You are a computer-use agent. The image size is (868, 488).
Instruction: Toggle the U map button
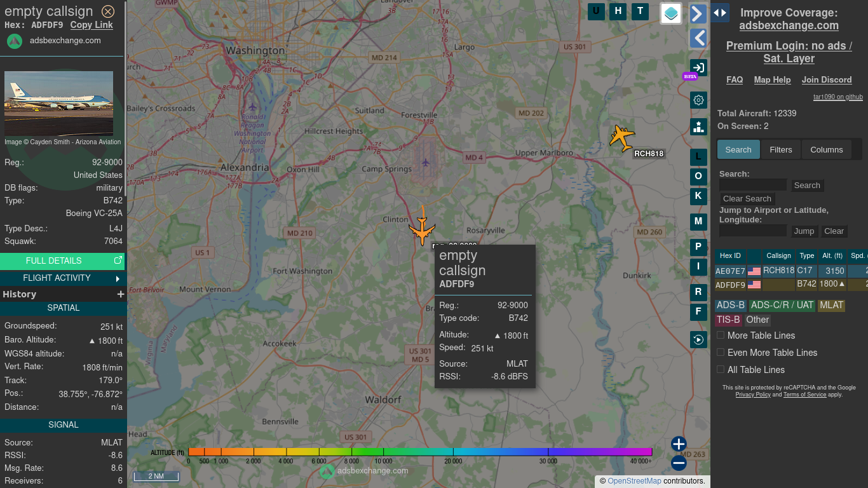click(596, 11)
